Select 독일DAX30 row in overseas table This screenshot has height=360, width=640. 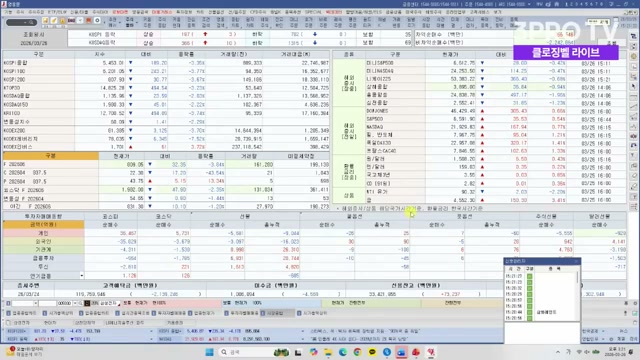click(x=496, y=143)
